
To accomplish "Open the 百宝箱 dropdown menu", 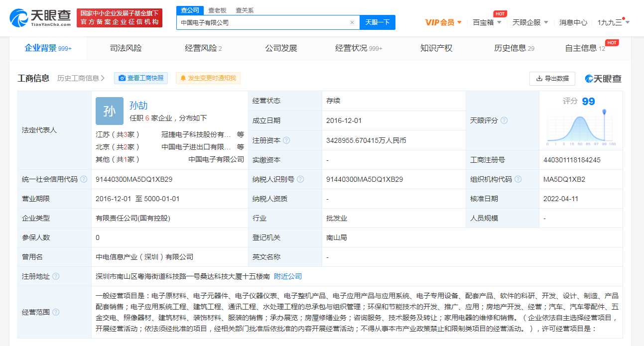I will point(487,22).
